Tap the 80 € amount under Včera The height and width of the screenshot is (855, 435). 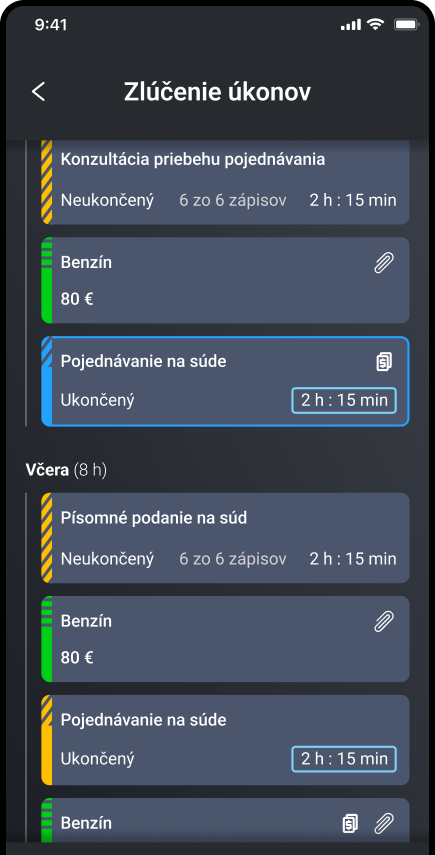77,658
